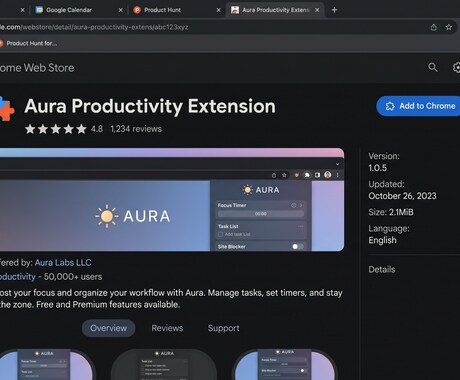The image size is (460, 380).
Task: Click the large AURA sun logo in banner
Action: (x=132, y=216)
